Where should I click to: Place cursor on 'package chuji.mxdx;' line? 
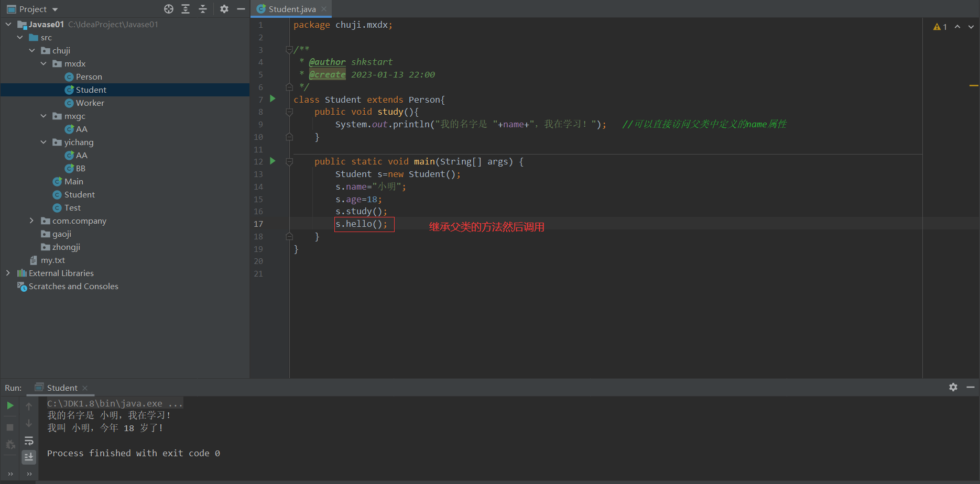point(343,25)
